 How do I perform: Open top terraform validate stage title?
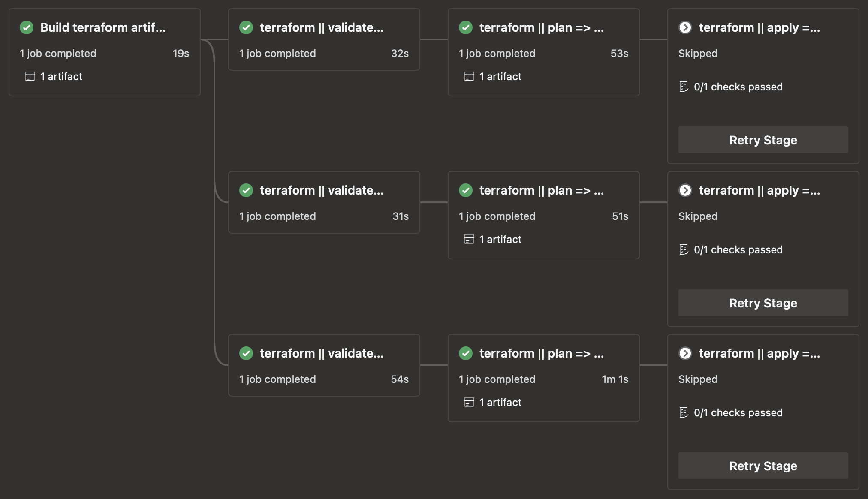[322, 28]
